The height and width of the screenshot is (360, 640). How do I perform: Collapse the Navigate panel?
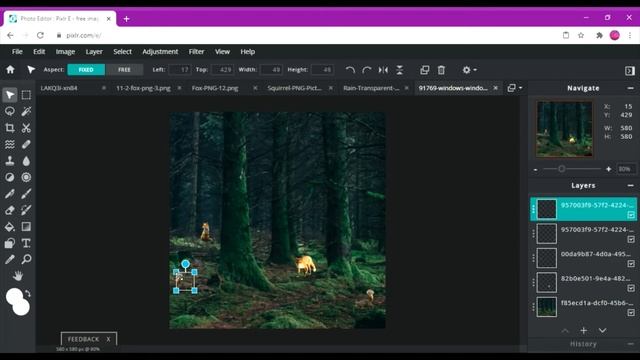click(631, 88)
